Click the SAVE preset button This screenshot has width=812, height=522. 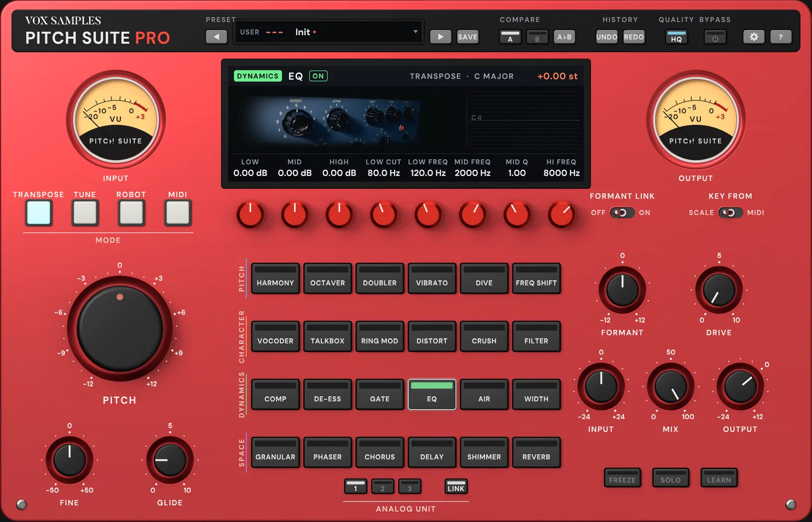coord(467,37)
